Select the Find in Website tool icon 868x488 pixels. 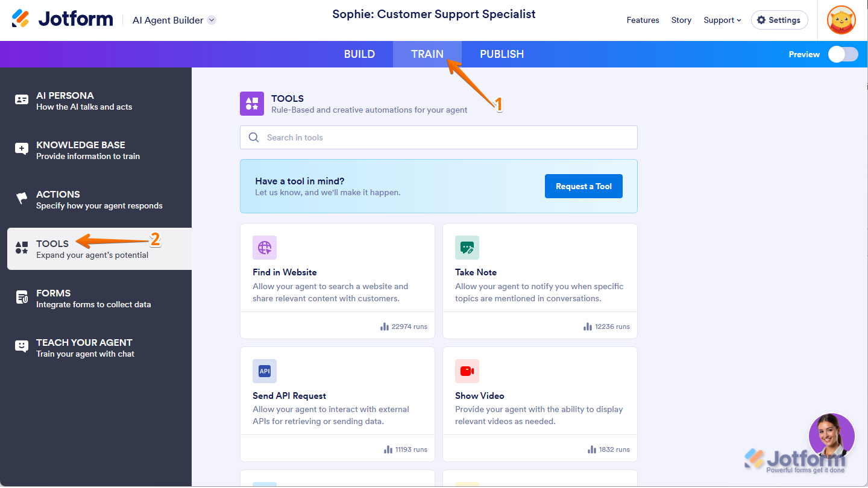point(265,248)
